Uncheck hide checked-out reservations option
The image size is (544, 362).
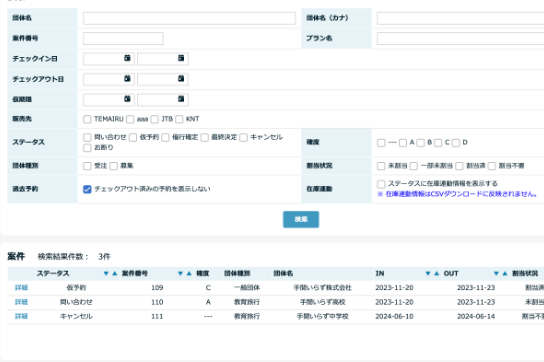point(87,189)
